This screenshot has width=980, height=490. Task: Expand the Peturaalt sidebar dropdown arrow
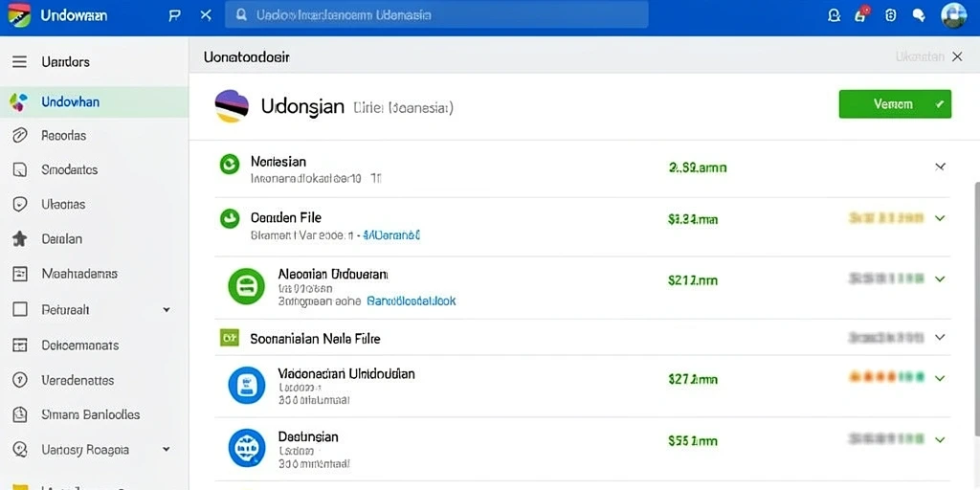(x=167, y=309)
